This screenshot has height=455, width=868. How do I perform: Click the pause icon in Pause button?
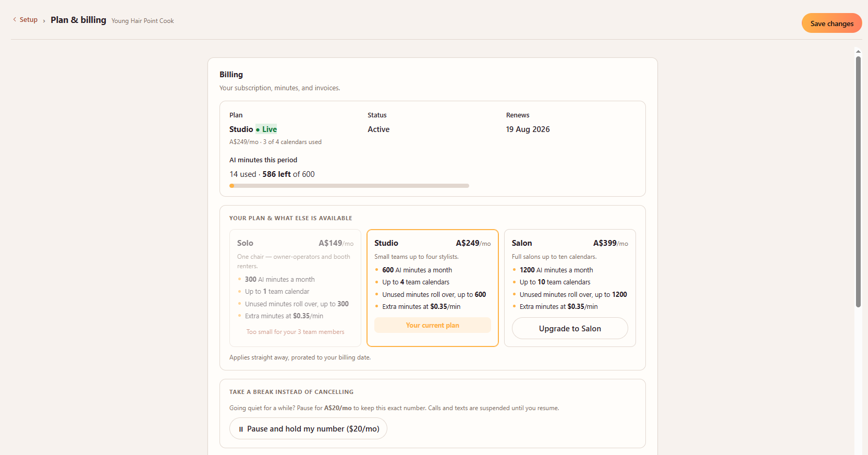click(241, 429)
